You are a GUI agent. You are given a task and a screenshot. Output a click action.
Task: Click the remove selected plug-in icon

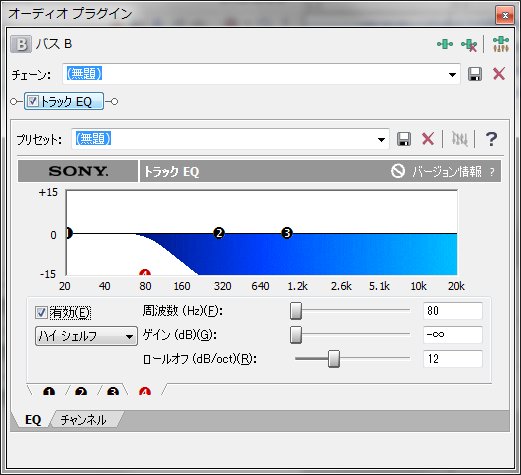pyautogui.click(x=469, y=45)
